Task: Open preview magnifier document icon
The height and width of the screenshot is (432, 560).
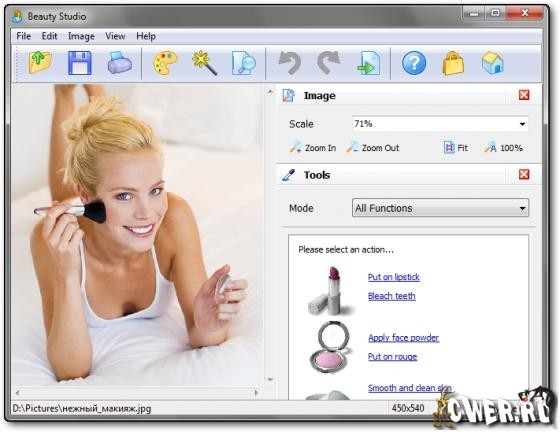Action: pyautogui.click(x=244, y=63)
